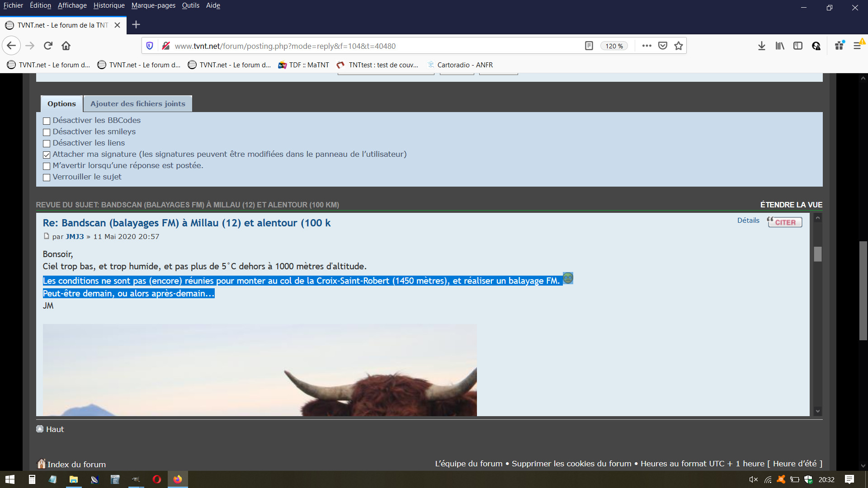Close the TVNT.net tab
This screenshot has width=868, height=488.
118,25
